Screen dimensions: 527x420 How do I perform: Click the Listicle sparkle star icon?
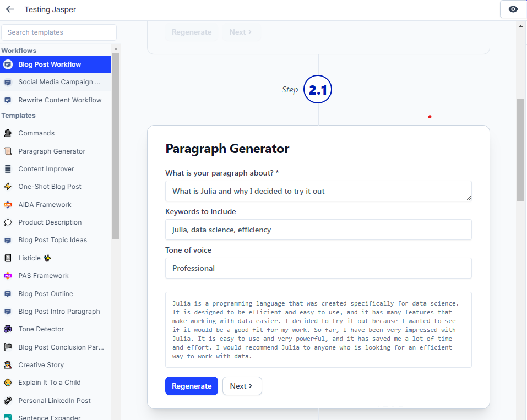[x=47, y=258]
